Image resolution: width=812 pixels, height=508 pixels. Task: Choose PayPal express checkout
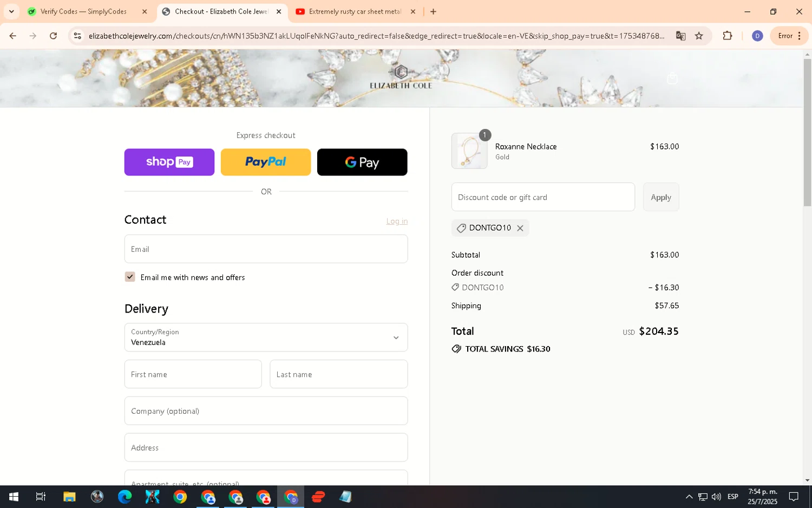266,162
